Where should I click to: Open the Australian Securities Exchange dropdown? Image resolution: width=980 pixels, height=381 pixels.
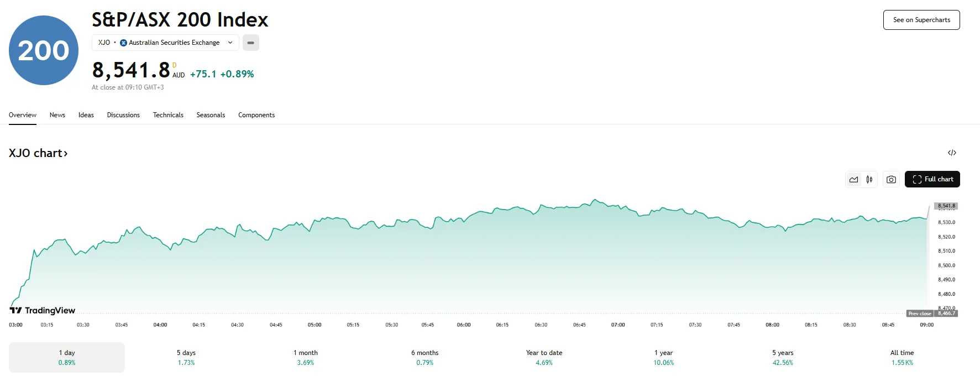[x=230, y=43]
